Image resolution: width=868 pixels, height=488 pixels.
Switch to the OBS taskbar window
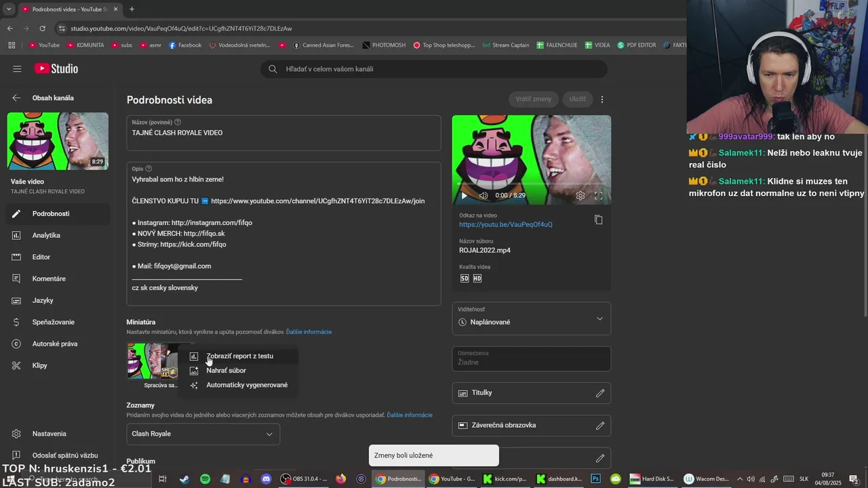pyautogui.click(x=304, y=479)
